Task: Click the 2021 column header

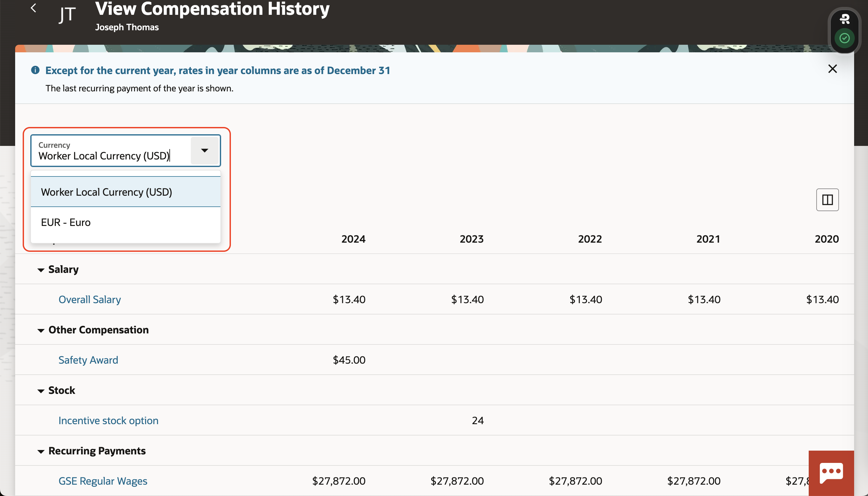Action: click(708, 239)
